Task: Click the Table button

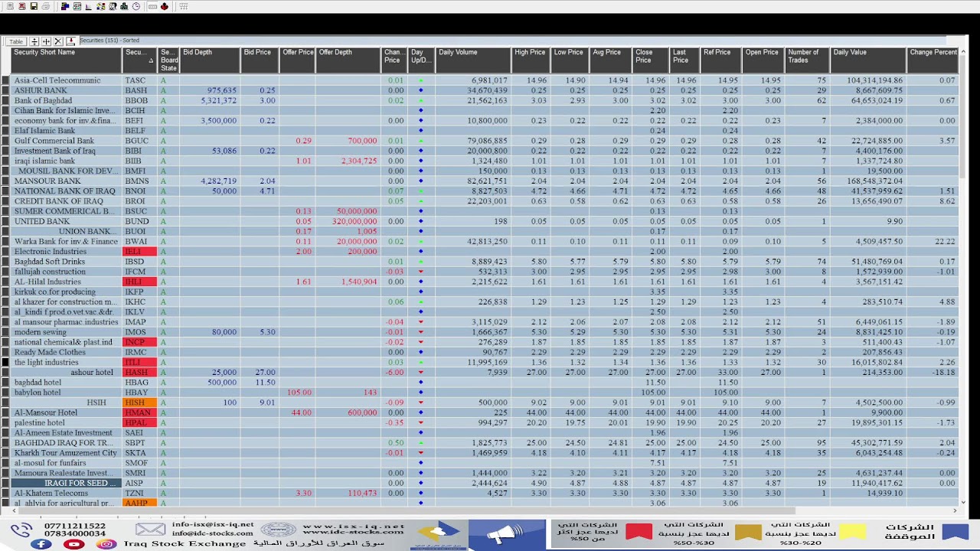Action: [16, 41]
